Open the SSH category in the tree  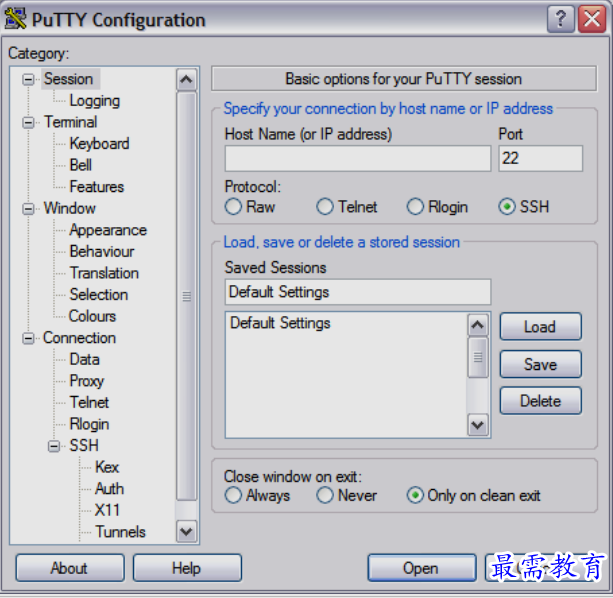[x=84, y=446]
